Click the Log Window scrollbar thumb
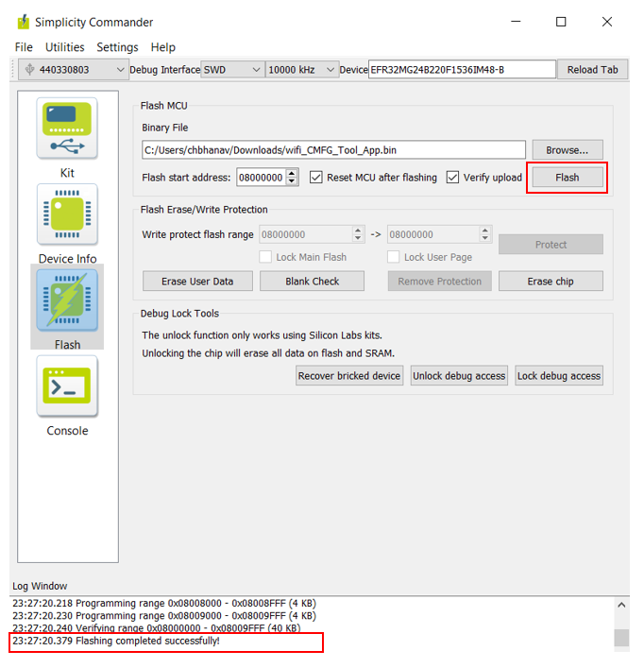The height and width of the screenshot is (668, 644). 621,638
